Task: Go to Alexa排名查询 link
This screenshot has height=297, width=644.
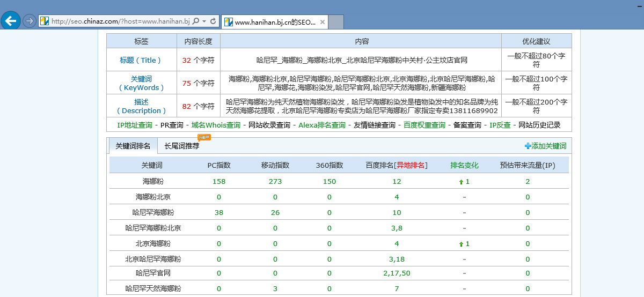Action: pyautogui.click(x=321, y=125)
